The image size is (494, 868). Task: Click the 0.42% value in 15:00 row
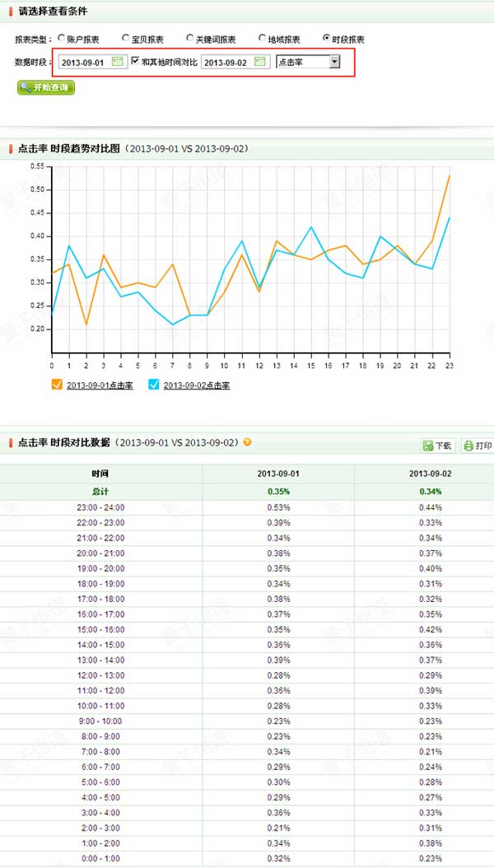click(431, 629)
